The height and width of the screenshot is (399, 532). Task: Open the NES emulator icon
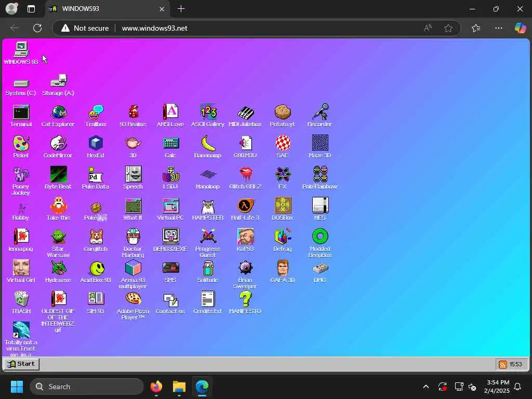320,209
